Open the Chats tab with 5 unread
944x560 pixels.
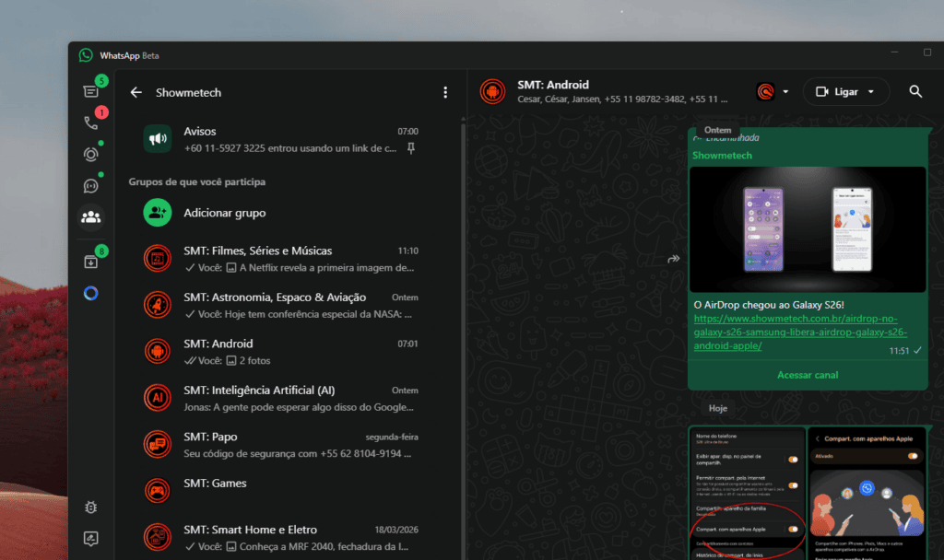pyautogui.click(x=90, y=90)
